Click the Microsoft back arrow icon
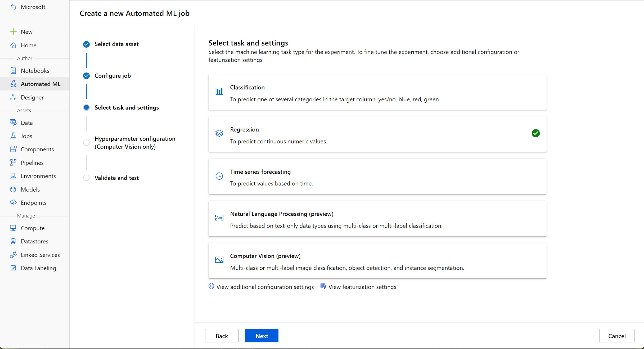This screenshot has width=644, height=349. [x=13, y=7]
